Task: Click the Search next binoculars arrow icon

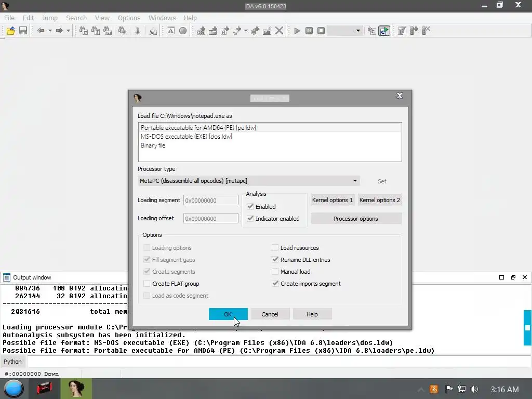Action: pos(123,31)
